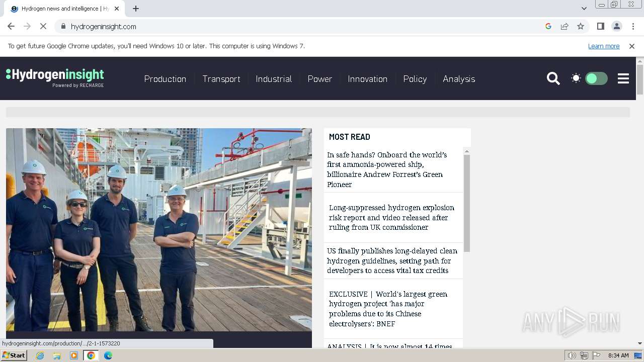Open the Transport menu item

[221, 79]
